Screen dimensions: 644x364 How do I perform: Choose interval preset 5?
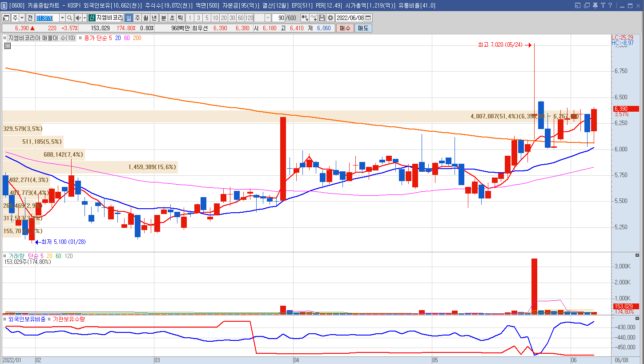pos(207,18)
